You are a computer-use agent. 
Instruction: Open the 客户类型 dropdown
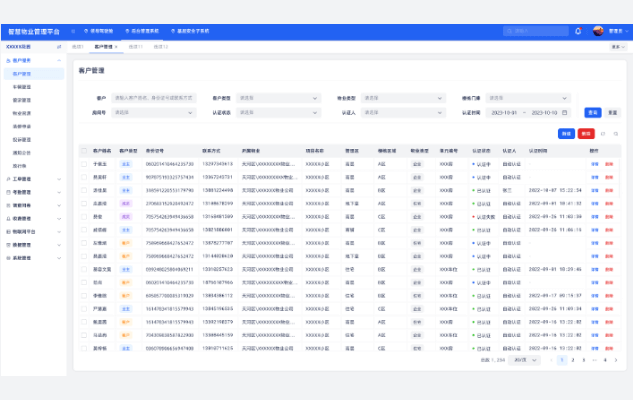pyautogui.click(x=278, y=98)
